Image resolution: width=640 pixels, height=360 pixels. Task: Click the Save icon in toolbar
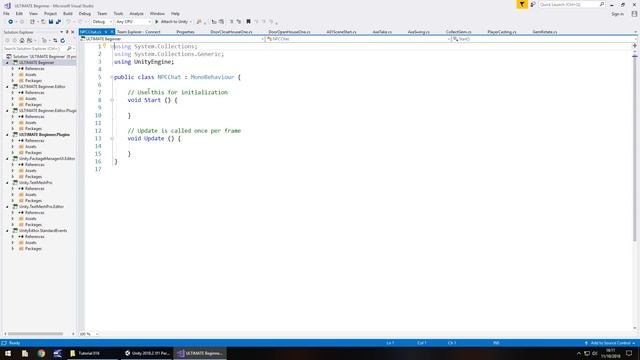51,22
